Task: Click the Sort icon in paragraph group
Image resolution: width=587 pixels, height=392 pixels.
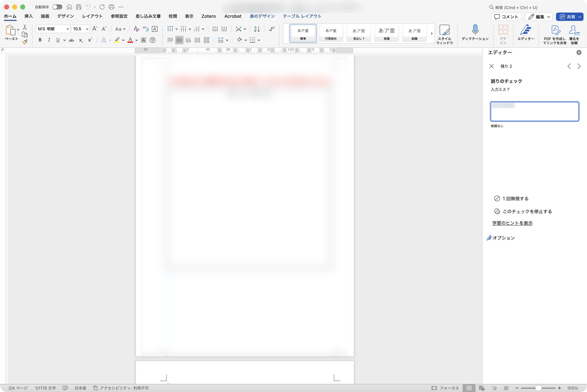Action: 256,29
